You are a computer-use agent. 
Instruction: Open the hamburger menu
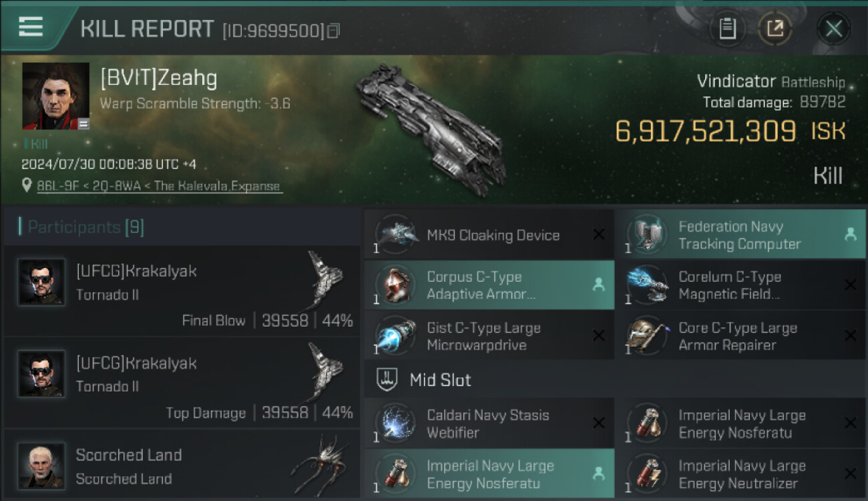[x=31, y=27]
